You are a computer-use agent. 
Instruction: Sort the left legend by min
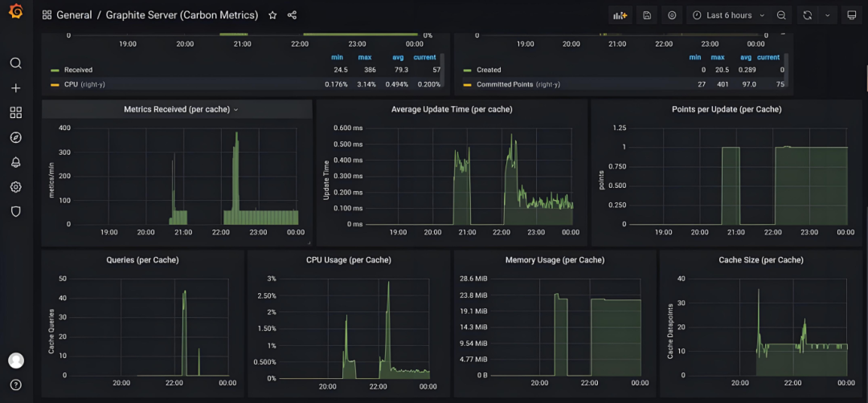337,57
